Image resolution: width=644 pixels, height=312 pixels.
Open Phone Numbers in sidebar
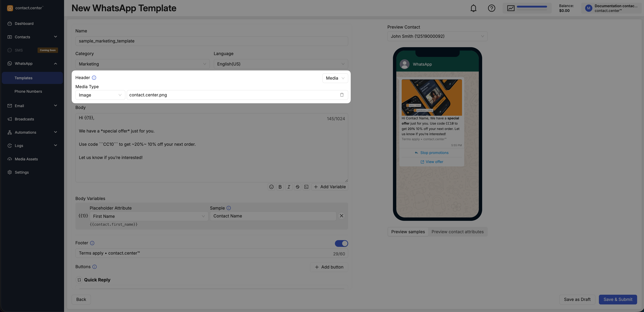tap(28, 91)
